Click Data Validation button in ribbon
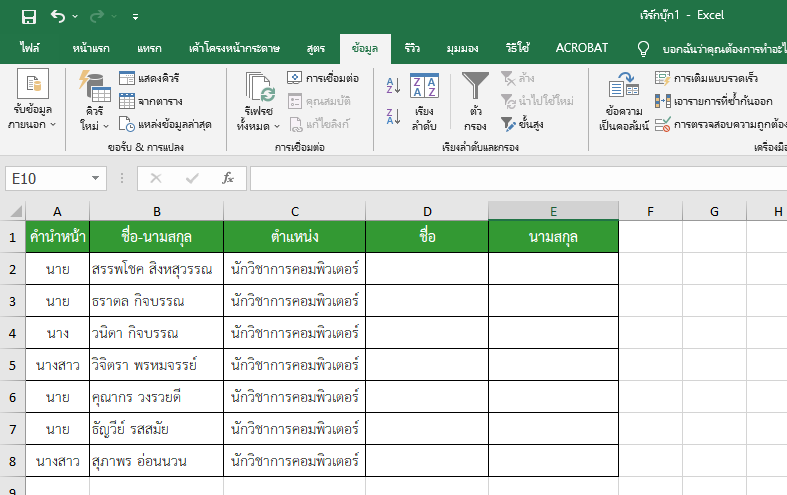Screen dimensions: 787x495 720,124
